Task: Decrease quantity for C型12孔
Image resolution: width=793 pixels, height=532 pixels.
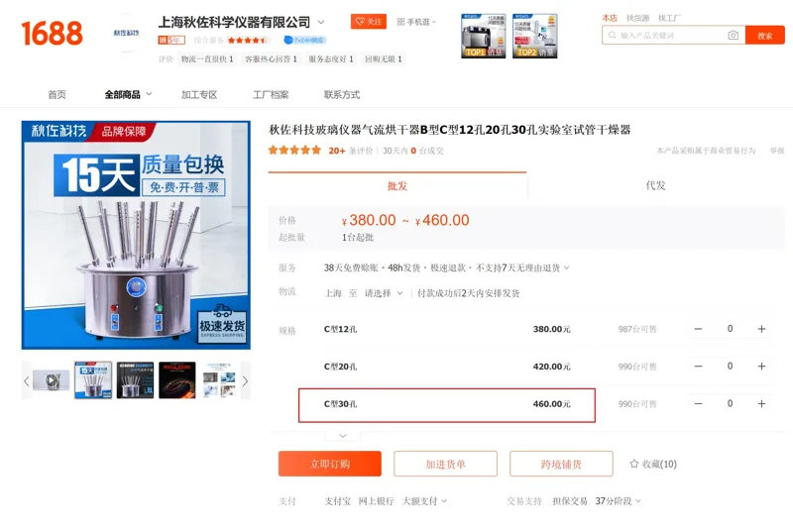Action: click(x=698, y=329)
